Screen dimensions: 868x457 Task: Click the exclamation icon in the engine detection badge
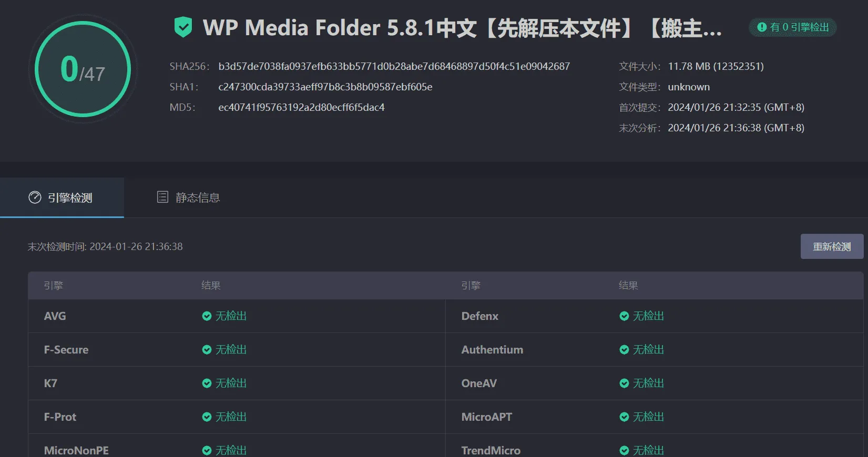click(762, 27)
